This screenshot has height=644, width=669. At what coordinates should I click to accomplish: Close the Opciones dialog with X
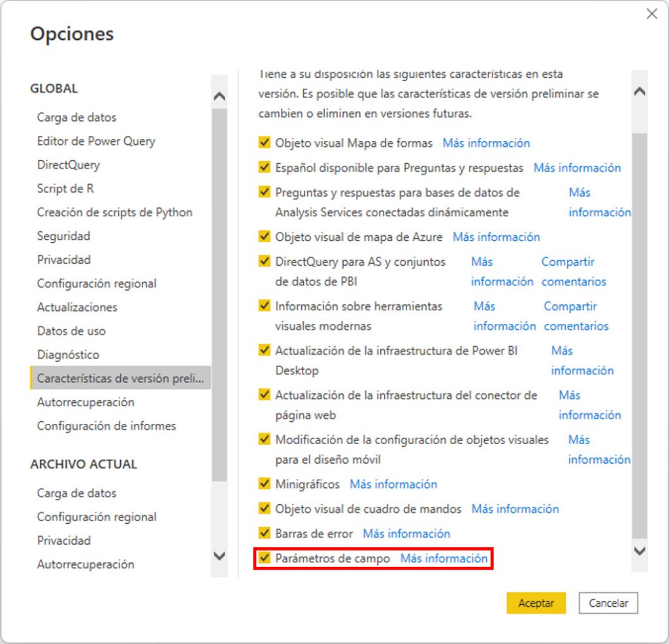[651, 14]
